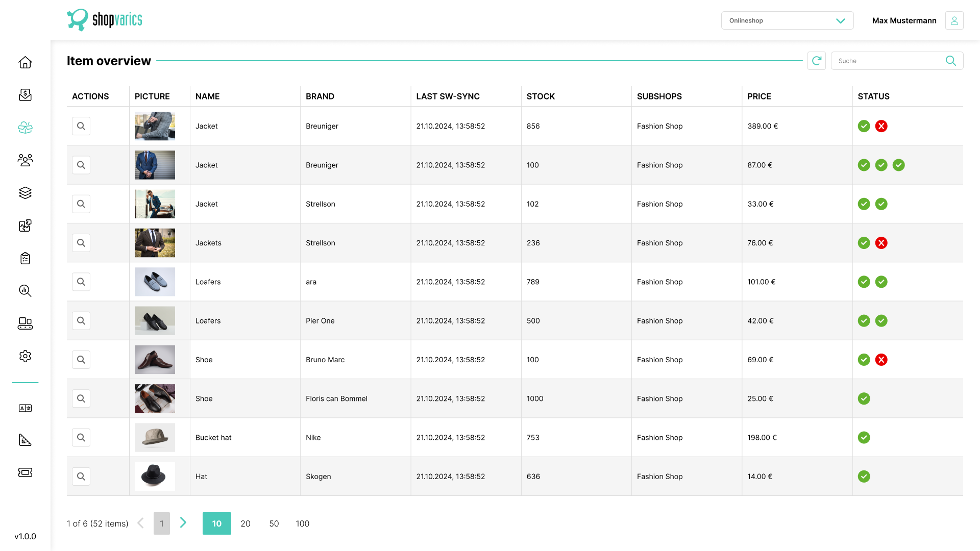Sort by SUBSHOPS column header
980x551 pixels.
tap(659, 96)
